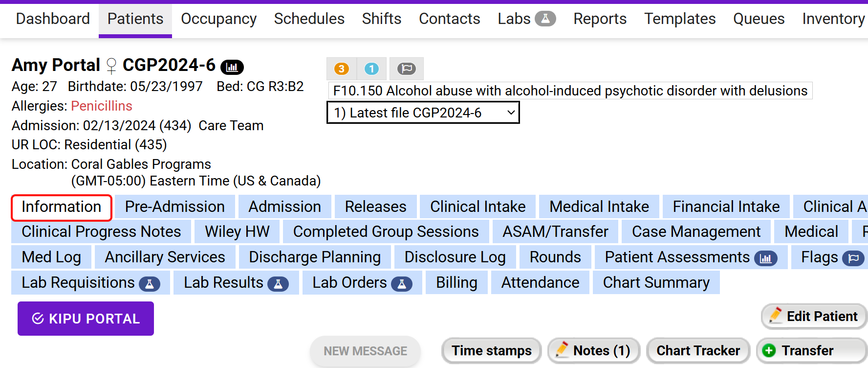Screen dimensions: 868x368
Task: Click the flask icon on Lab Requisitions
Action: click(150, 283)
